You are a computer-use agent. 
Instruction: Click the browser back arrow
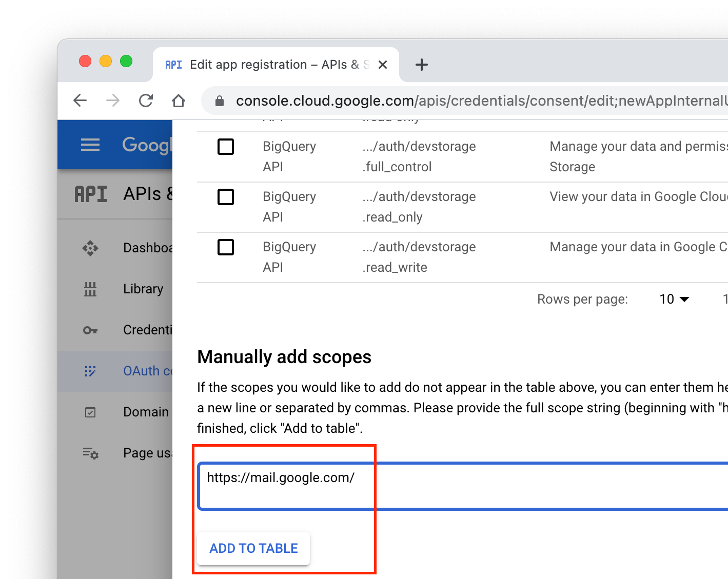coord(80,101)
